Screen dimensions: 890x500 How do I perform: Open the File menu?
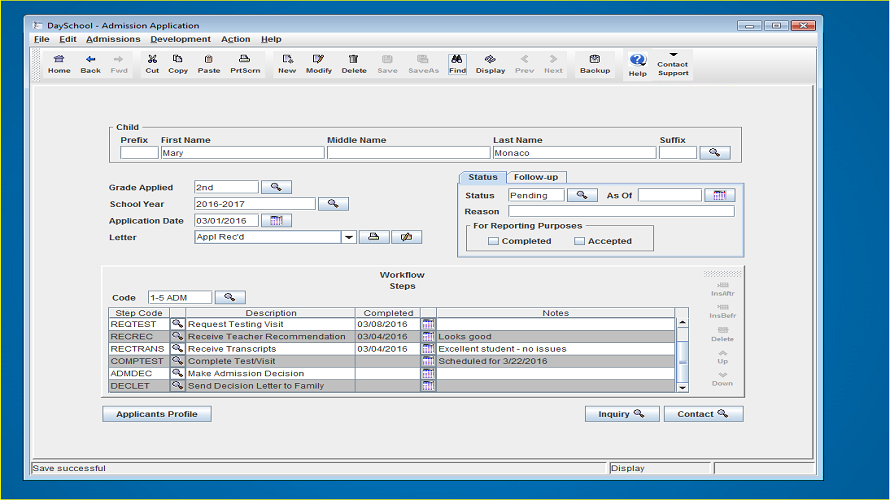[41, 39]
